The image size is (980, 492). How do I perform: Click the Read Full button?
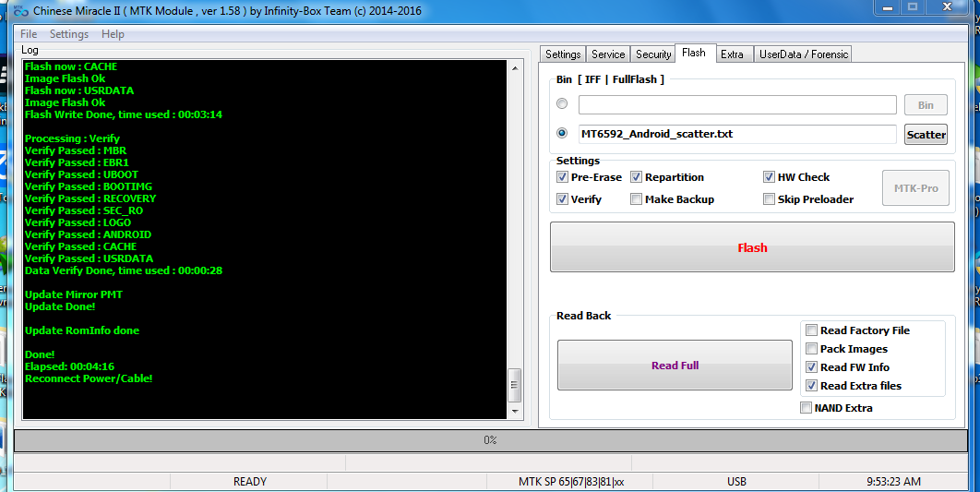pyautogui.click(x=675, y=366)
